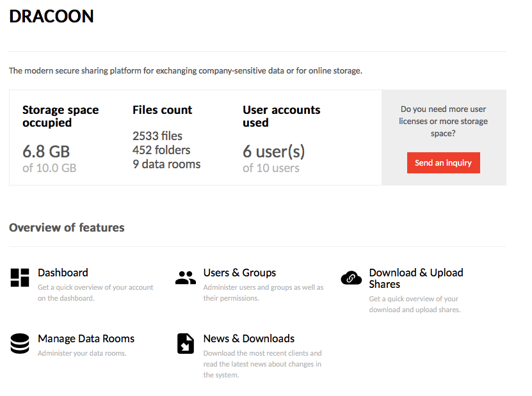The width and height of the screenshot is (532, 396).
Task: Click the Manage Data Rooms database icon
Action: [x=20, y=344]
